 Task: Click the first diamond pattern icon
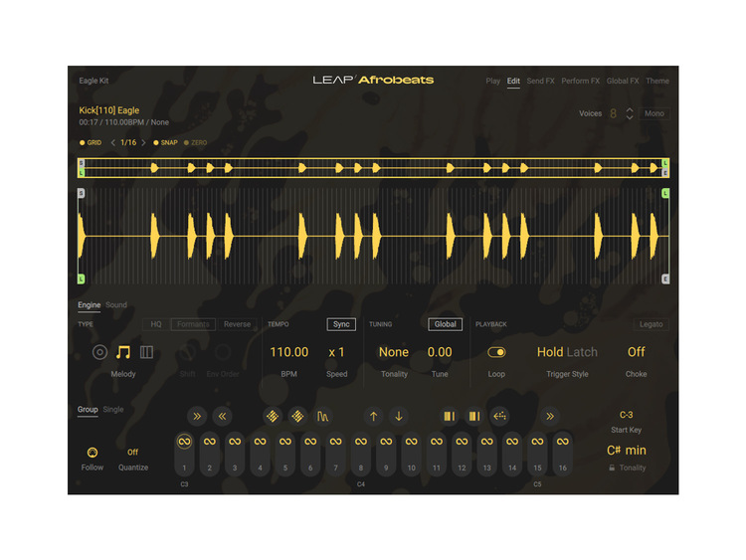point(273,417)
